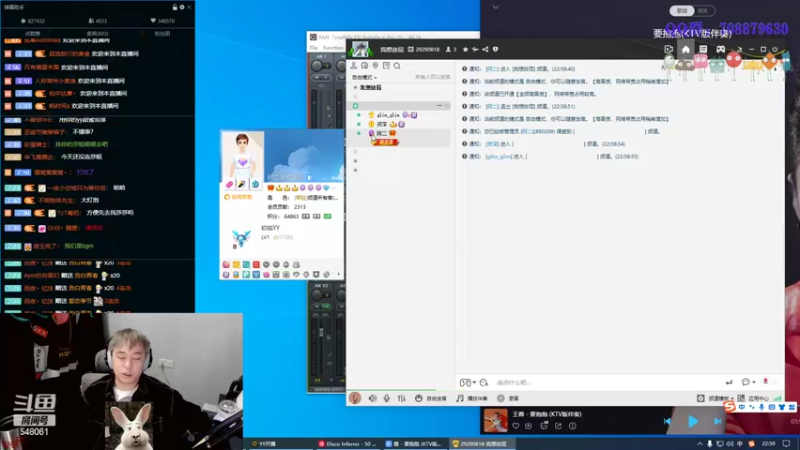The width and height of the screenshot is (800, 450).
Task: Click the member count icon showing 3
Action: pyautogui.click(x=451, y=49)
